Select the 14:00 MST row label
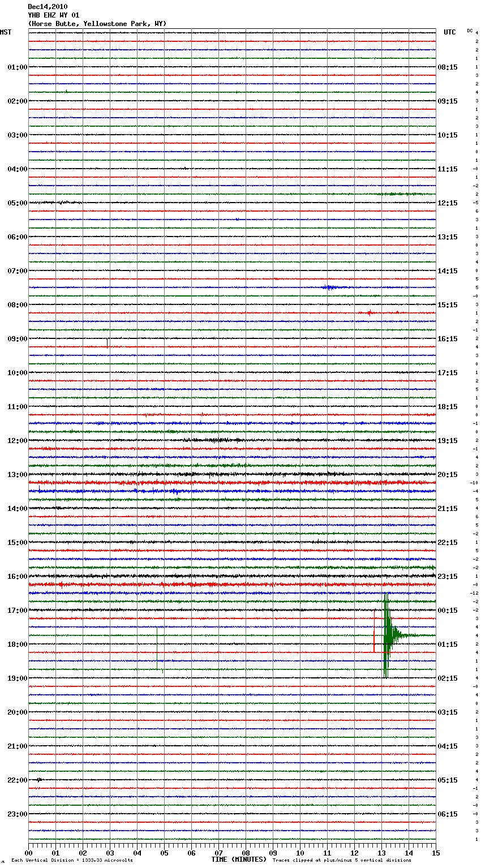This screenshot has width=481, height=868. [18, 509]
